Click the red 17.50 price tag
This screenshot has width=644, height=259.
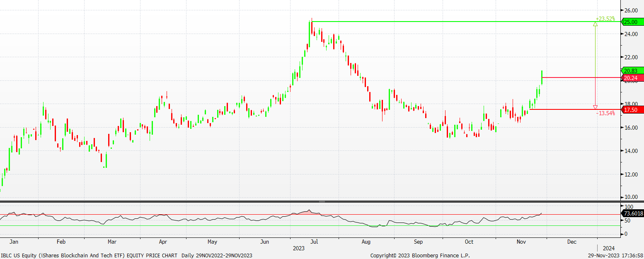[633, 110]
